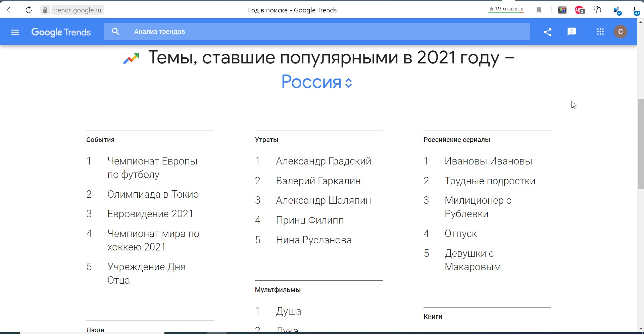Image resolution: width=644 pixels, height=334 pixels.
Task: Go back with the browser back arrow
Action: pyautogui.click(x=10, y=10)
